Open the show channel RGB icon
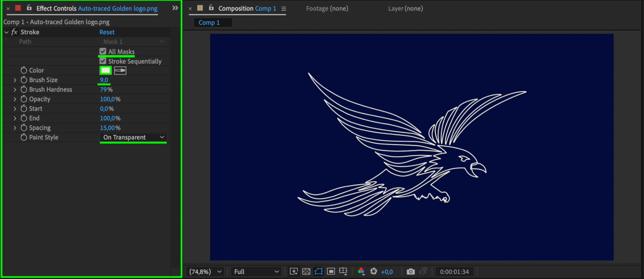This screenshot has width=644, height=279. tap(361, 272)
